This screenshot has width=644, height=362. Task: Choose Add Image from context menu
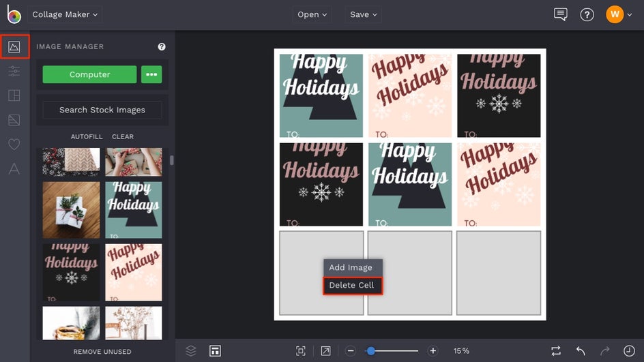(x=353, y=267)
